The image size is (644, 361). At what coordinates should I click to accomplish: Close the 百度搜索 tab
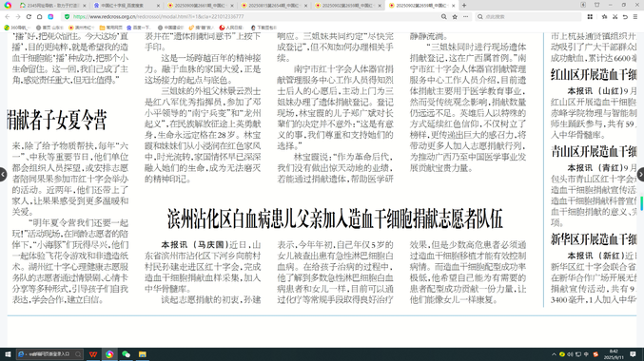tap(158, 6)
